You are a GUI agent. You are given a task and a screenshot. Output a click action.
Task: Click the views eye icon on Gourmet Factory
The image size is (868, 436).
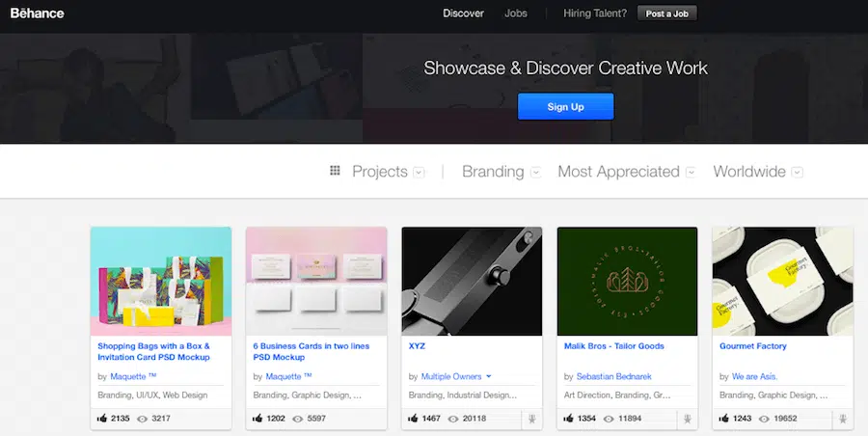[766, 419]
